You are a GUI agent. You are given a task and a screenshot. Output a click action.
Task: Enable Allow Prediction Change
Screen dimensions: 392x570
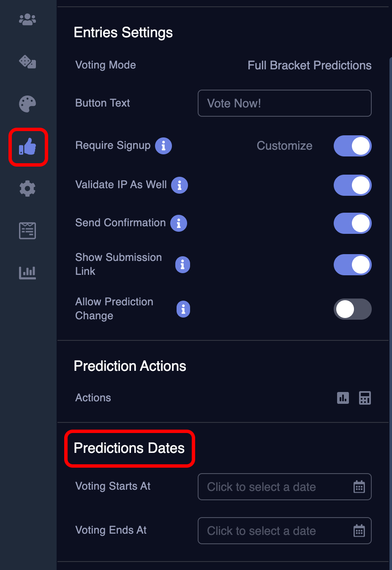click(x=353, y=309)
